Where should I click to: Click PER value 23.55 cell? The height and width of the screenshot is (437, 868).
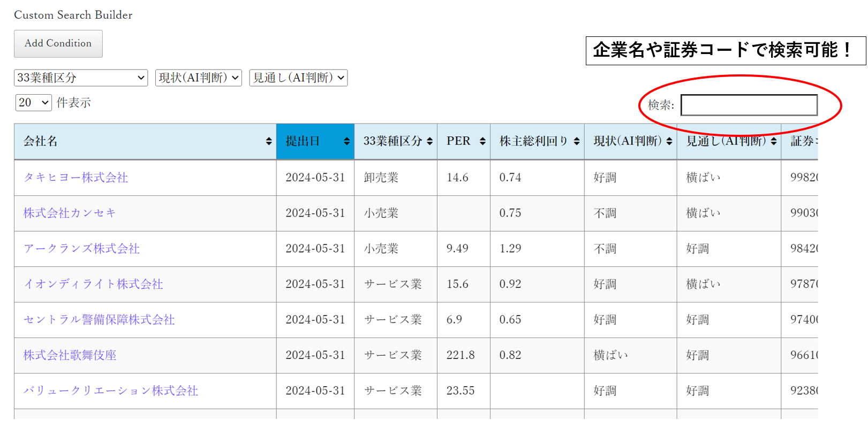click(x=464, y=391)
